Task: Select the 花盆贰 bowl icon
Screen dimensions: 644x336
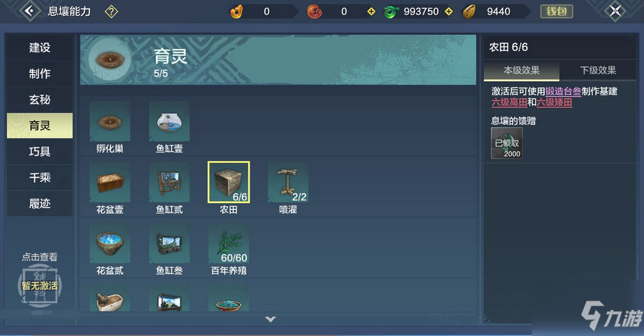Action: pyautogui.click(x=110, y=243)
